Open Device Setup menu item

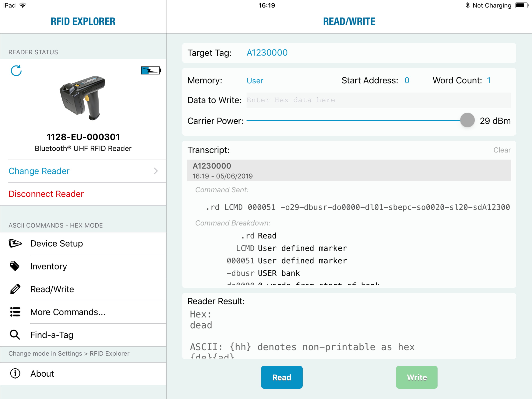coord(83,244)
